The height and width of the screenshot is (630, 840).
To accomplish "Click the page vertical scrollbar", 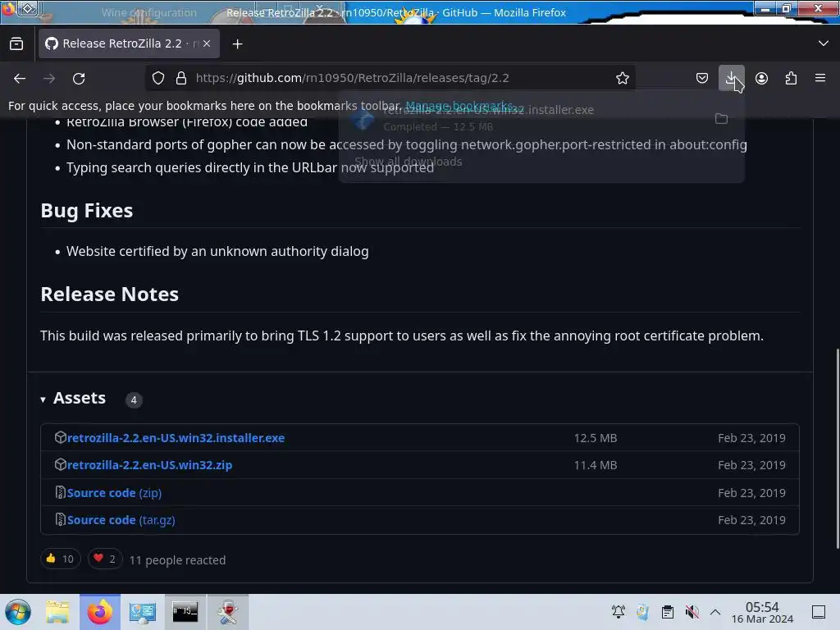I will [x=836, y=450].
